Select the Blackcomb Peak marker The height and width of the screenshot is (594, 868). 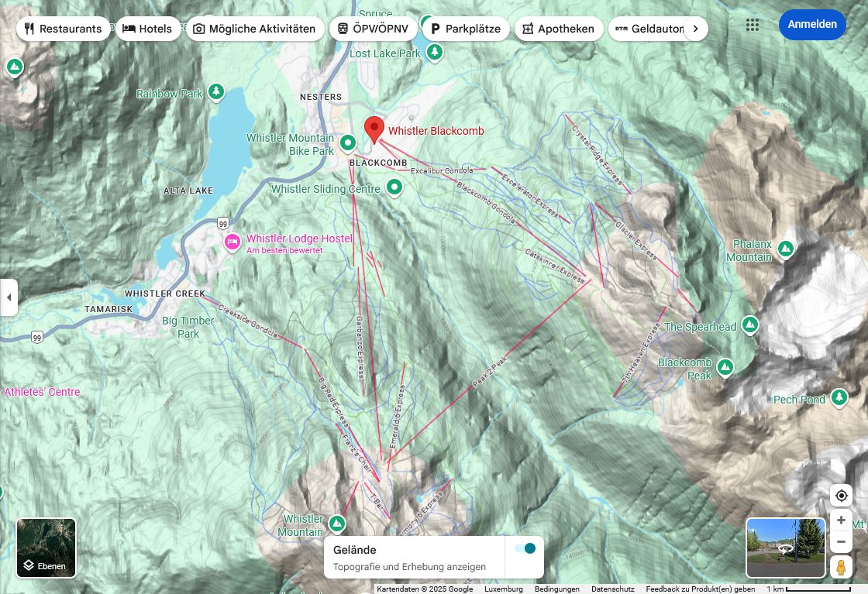(725, 367)
